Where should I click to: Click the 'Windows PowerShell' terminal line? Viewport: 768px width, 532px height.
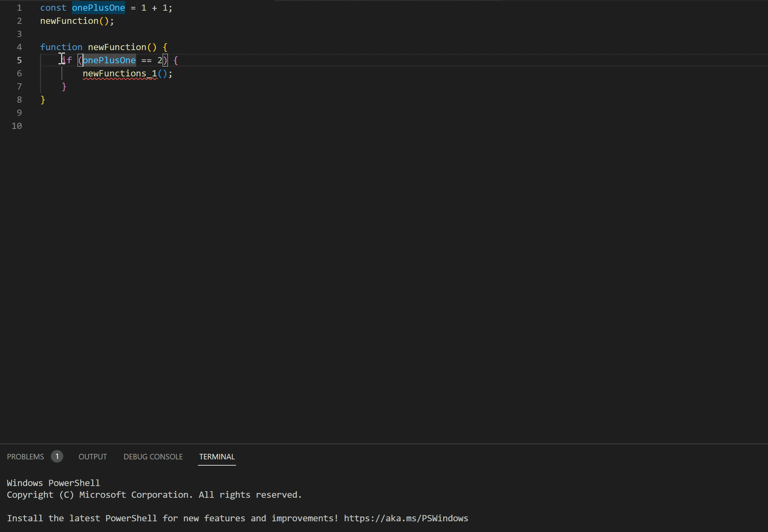click(x=53, y=483)
